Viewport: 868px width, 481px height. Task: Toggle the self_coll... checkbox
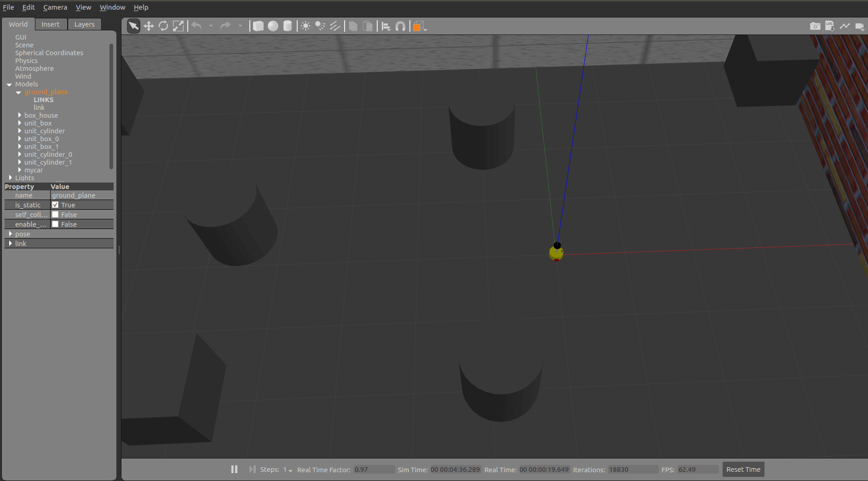point(55,215)
